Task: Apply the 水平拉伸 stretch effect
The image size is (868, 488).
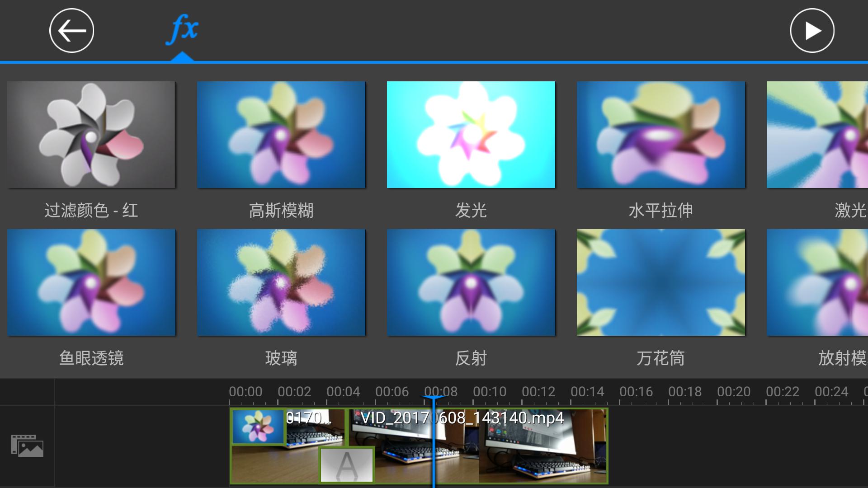Action: point(660,134)
